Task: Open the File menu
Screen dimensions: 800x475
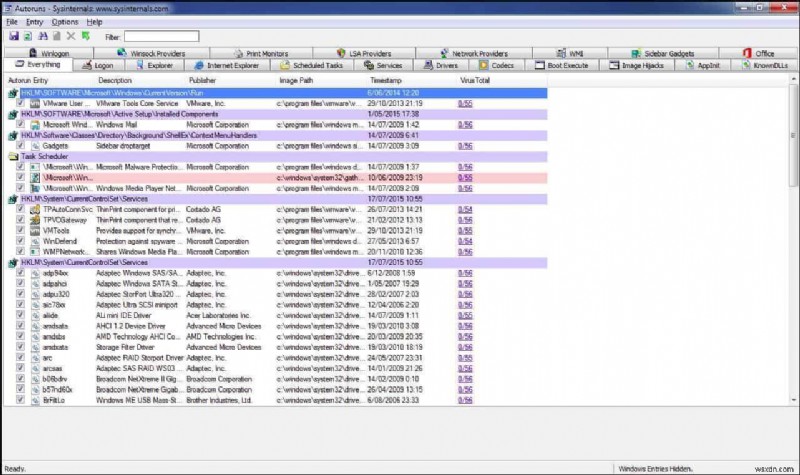Action: 12,22
